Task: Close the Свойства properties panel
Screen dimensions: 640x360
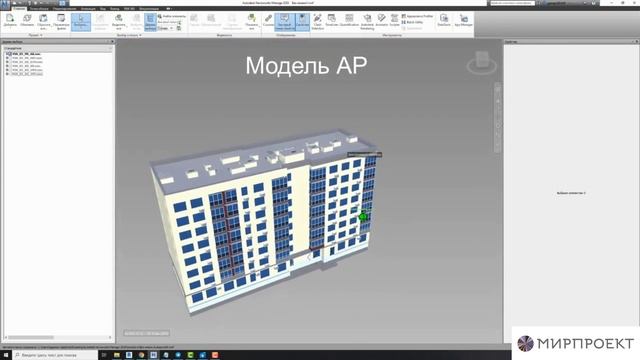Action: coord(636,42)
